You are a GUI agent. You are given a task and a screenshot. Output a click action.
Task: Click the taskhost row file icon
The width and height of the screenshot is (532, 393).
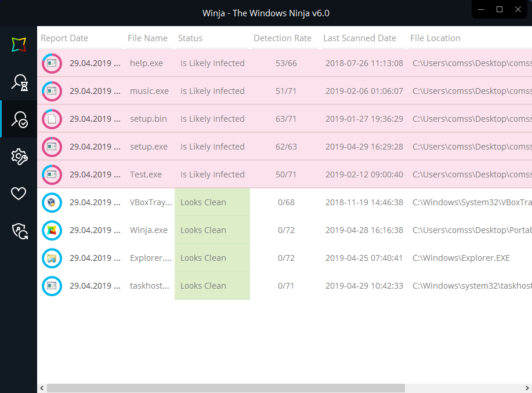[52, 286]
